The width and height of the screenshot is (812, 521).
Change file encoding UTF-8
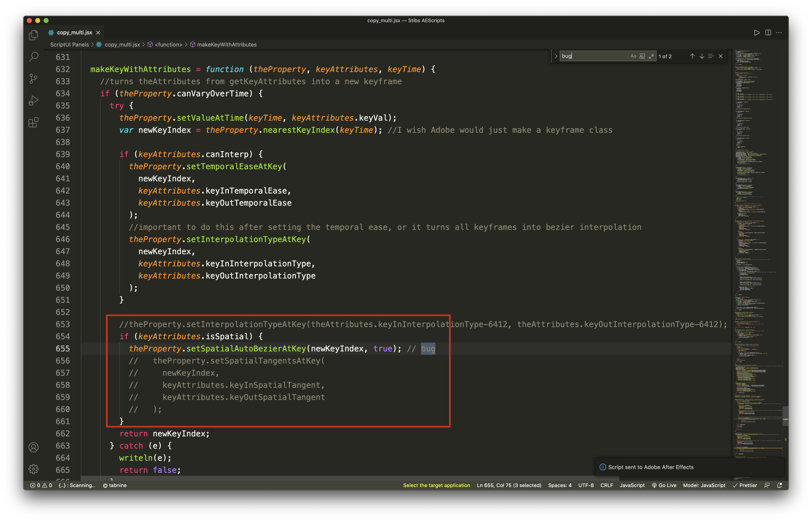[586, 485]
